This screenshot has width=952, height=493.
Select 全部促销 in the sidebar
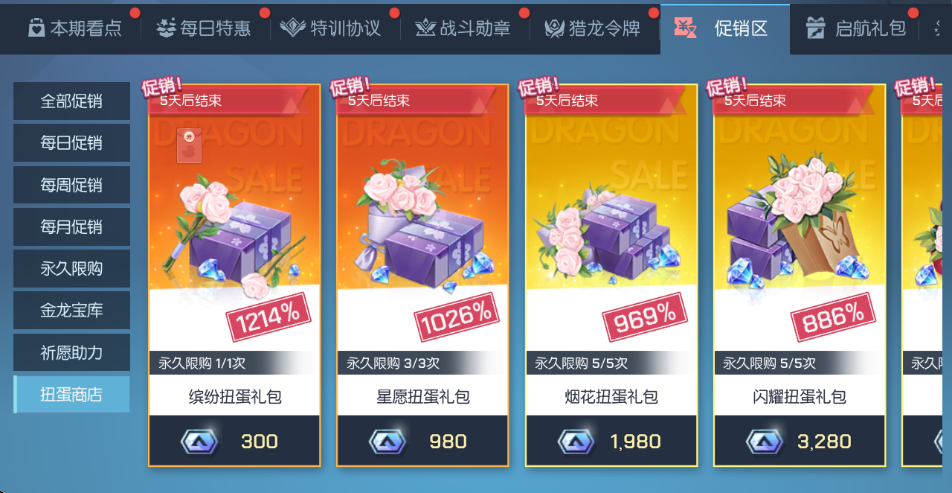click(x=72, y=101)
